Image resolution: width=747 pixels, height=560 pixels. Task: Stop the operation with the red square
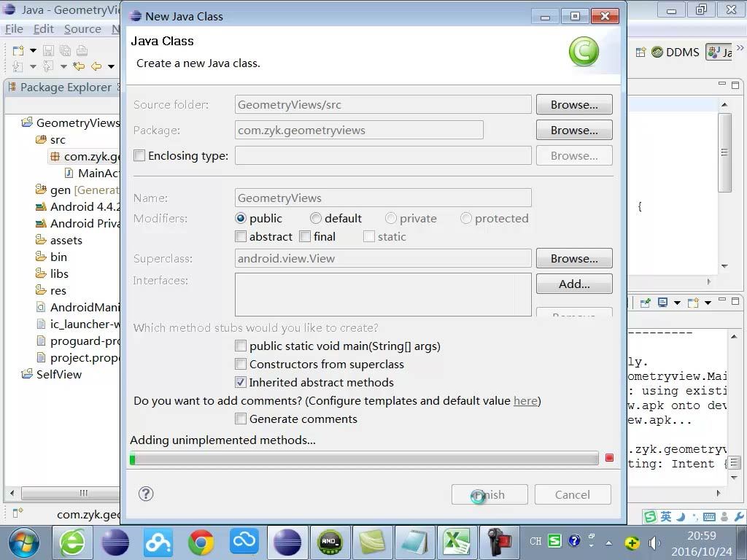coord(609,458)
